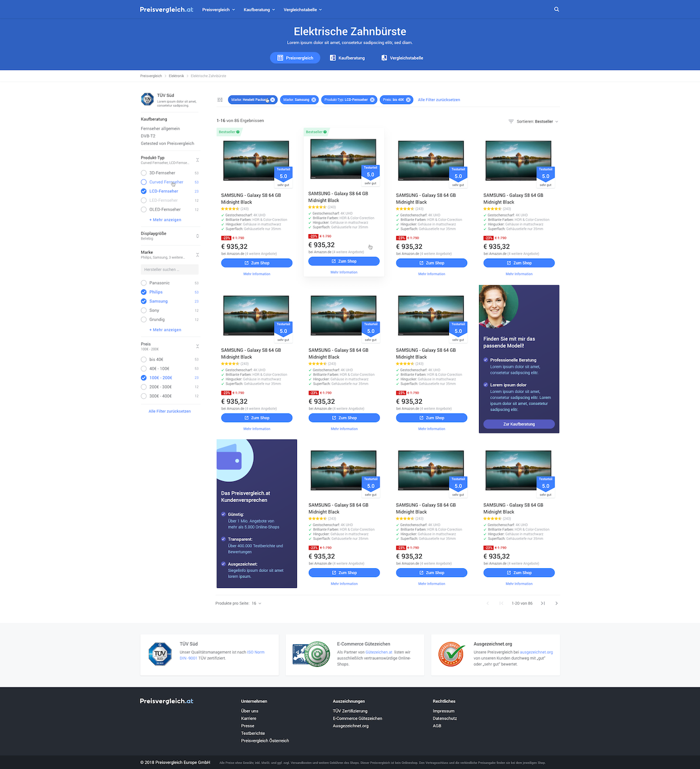700x769 pixels.
Task: Remove the 'Marke: Hewlett Packard' filter chip
Action: (x=272, y=100)
